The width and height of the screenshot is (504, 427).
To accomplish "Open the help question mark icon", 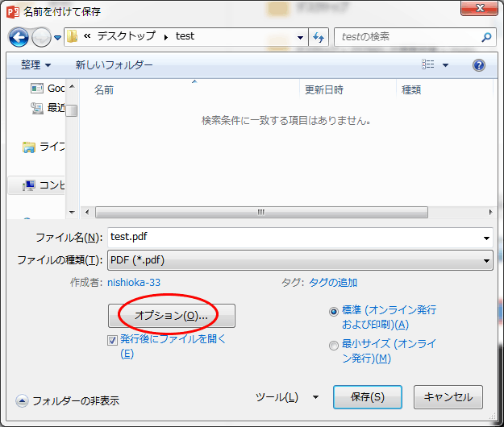I will (x=478, y=65).
